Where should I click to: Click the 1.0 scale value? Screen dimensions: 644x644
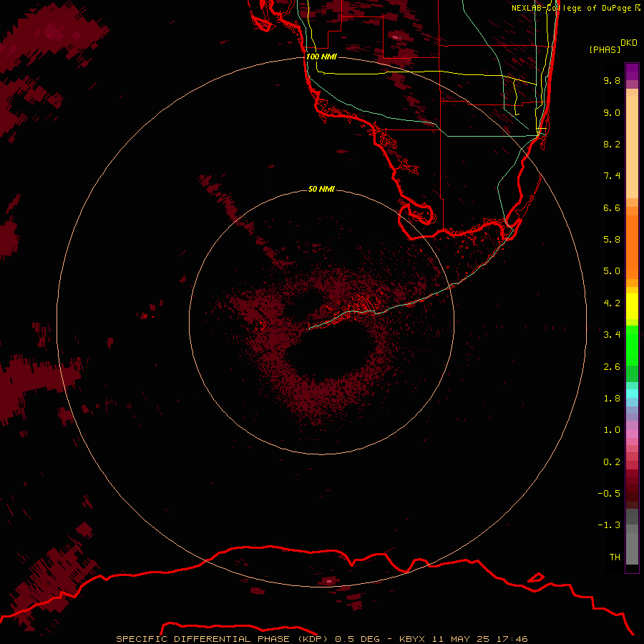612,430
